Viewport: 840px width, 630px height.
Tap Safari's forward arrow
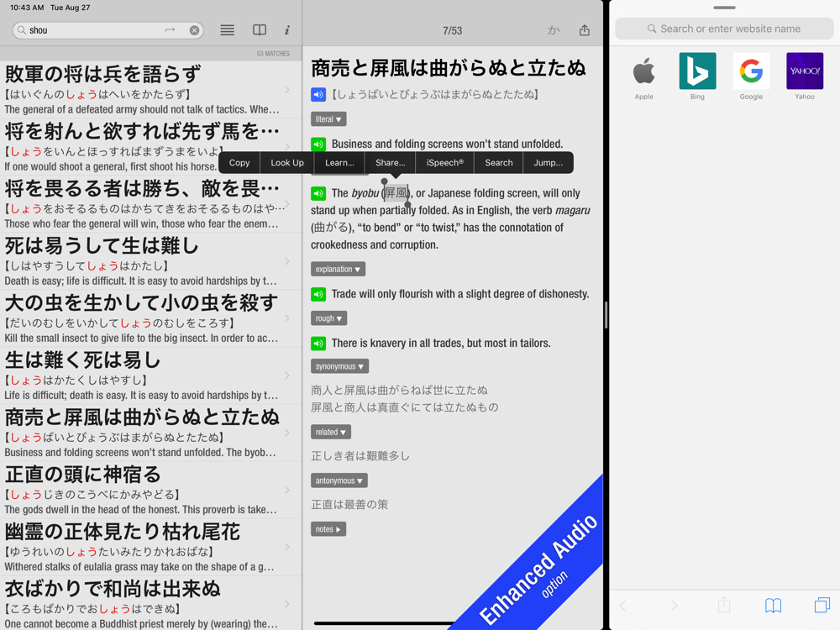[674, 606]
